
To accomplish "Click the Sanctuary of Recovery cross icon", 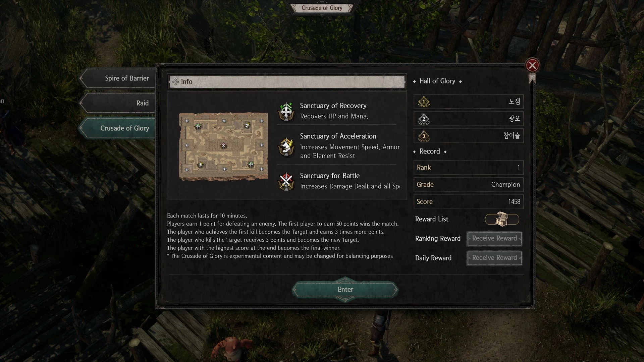I will (x=286, y=111).
